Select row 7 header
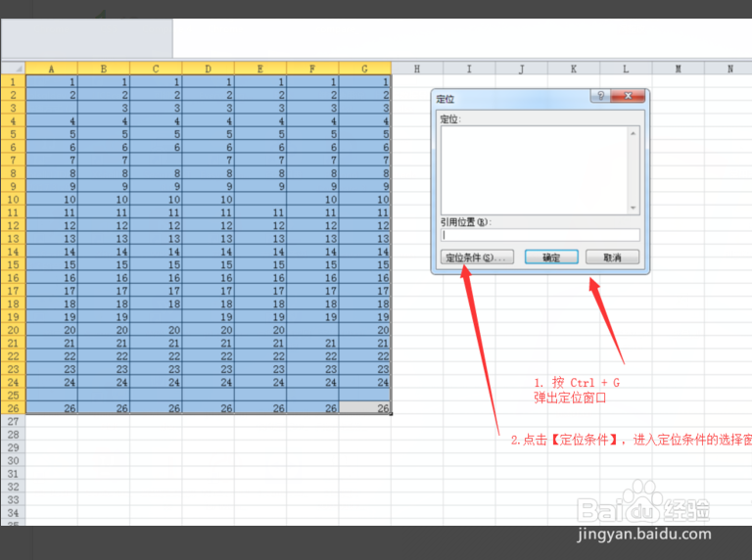752x560 pixels. pyautogui.click(x=13, y=161)
